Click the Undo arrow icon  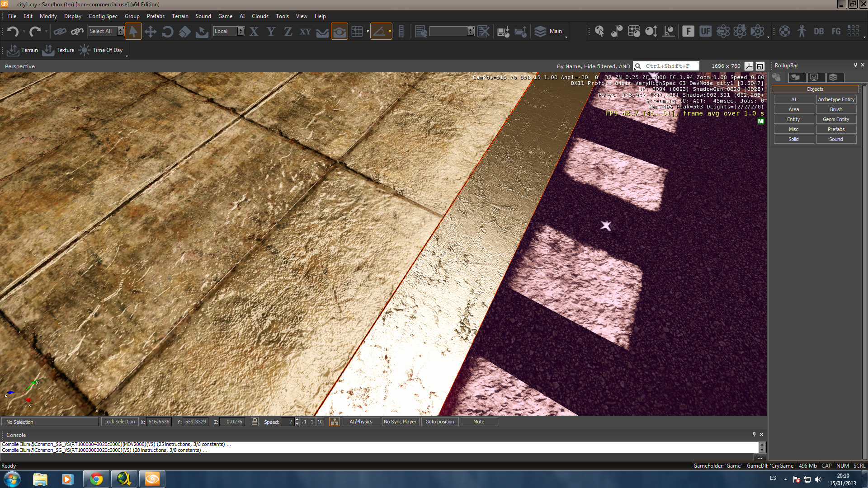(x=13, y=32)
